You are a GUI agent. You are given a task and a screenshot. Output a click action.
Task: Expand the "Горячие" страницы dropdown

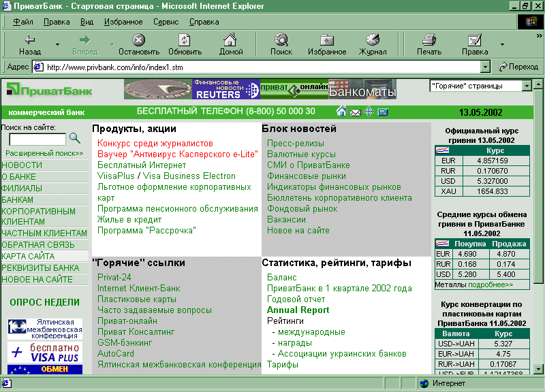pos(527,86)
